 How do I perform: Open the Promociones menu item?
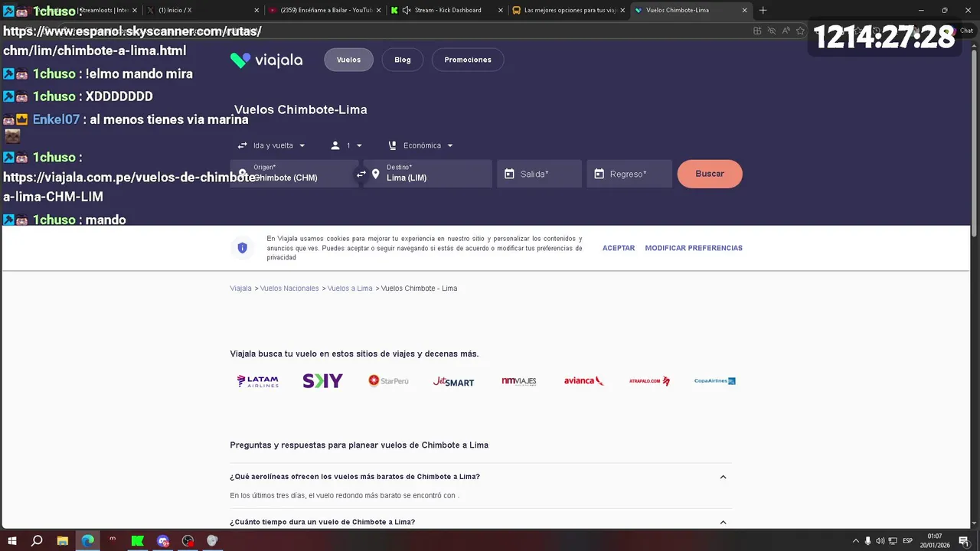468,60
